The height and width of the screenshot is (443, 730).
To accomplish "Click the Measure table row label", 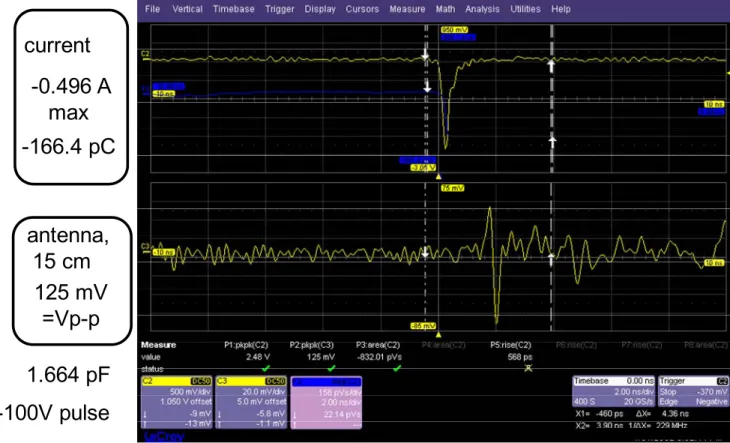I will pyautogui.click(x=158, y=345).
